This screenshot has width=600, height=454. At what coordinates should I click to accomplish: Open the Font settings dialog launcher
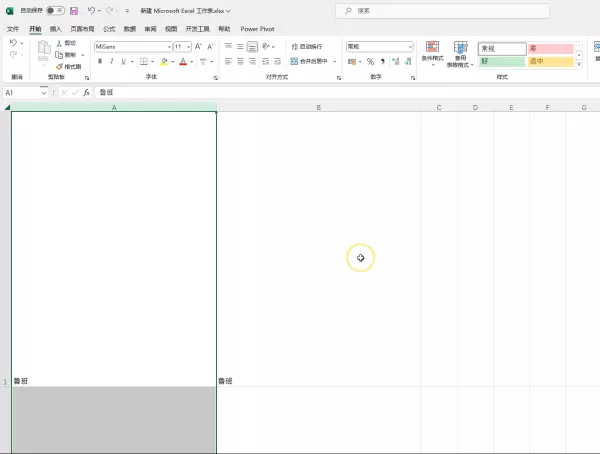point(215,78)
